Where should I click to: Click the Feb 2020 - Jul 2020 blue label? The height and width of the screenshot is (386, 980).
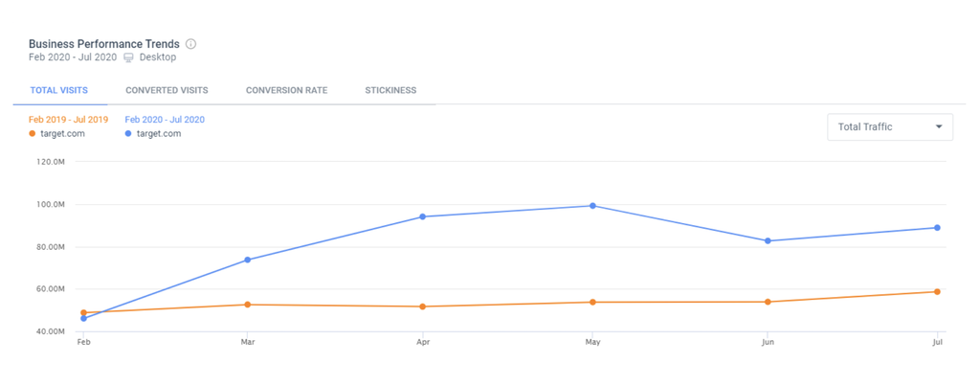tap(165, 120)
